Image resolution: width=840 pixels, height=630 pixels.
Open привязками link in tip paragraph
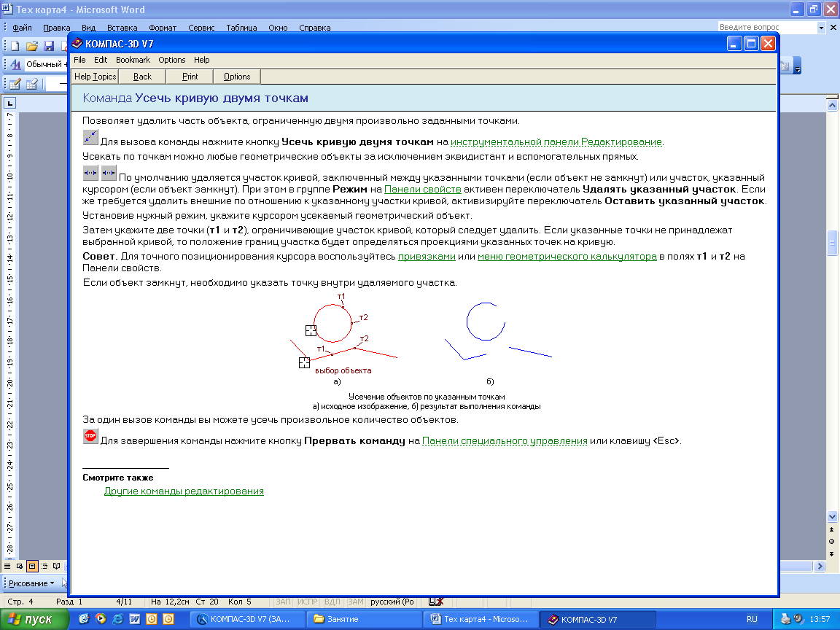(427, 256)
